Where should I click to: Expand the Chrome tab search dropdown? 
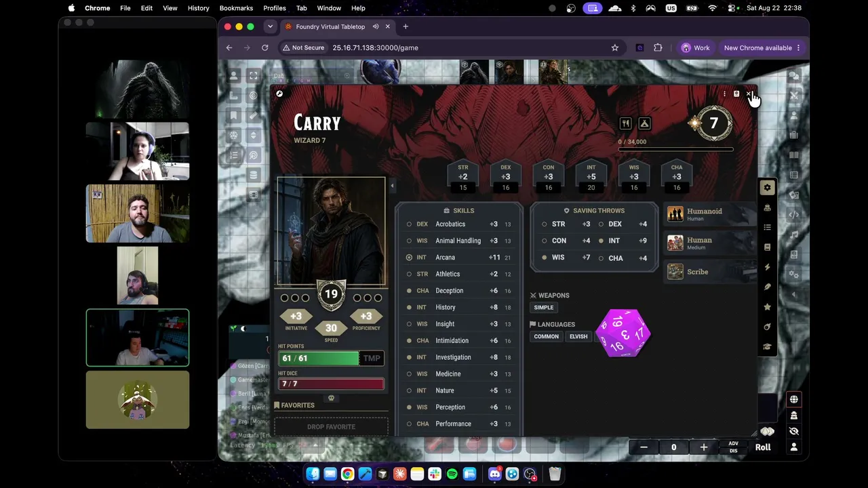270,26
